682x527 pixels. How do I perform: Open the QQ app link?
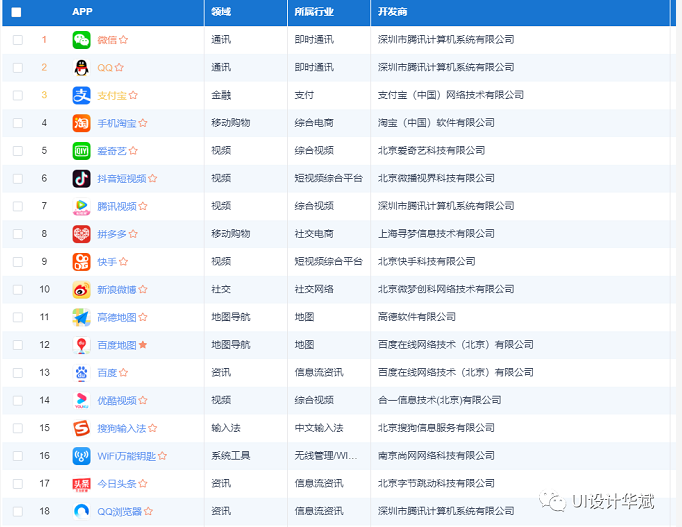tap(105, 68)
